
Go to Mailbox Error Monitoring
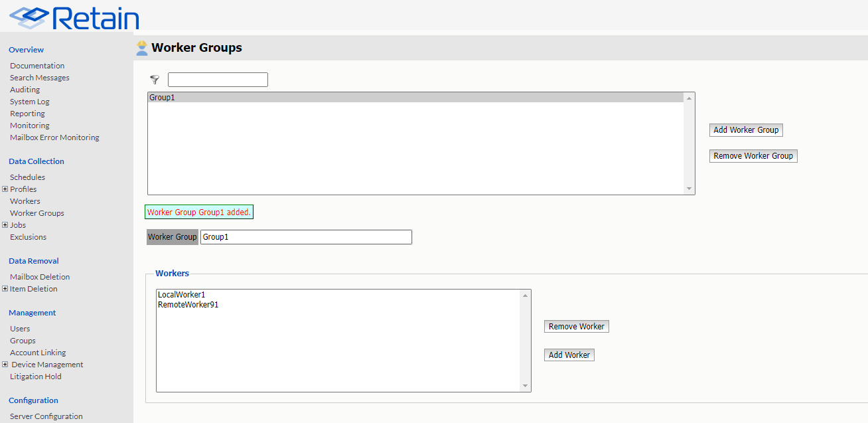coord(54,137)
